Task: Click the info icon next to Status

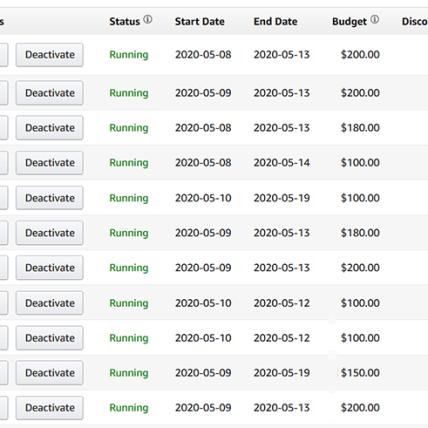Action: [148, 20]
